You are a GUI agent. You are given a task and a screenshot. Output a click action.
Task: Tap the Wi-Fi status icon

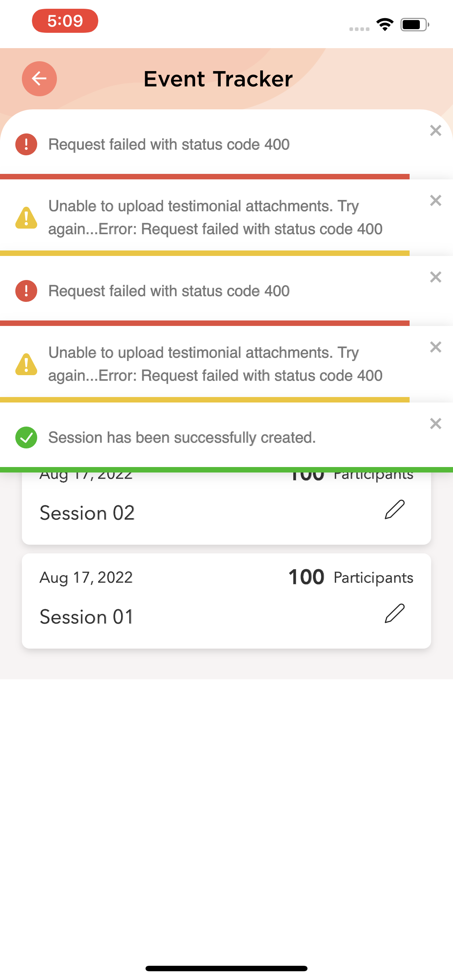point(385,25)
